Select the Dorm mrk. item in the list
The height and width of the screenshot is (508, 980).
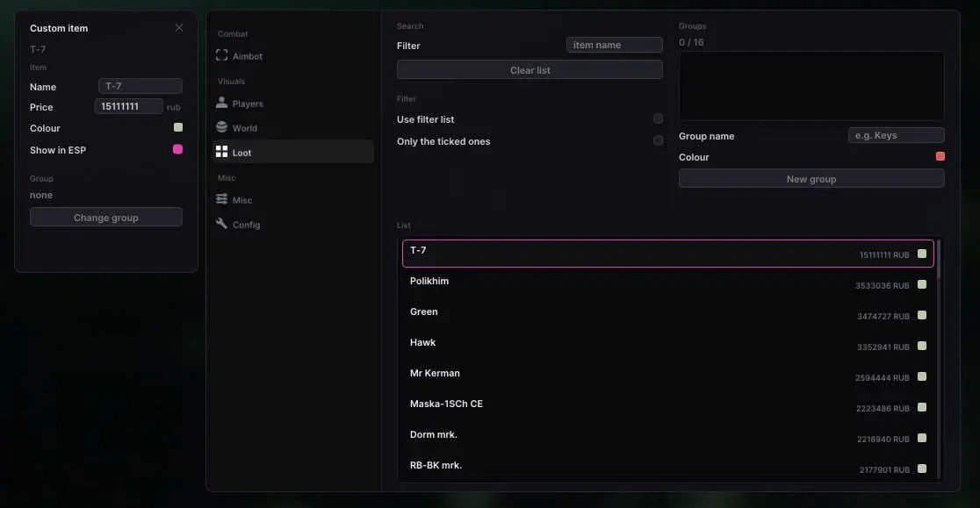click(668, 437)
